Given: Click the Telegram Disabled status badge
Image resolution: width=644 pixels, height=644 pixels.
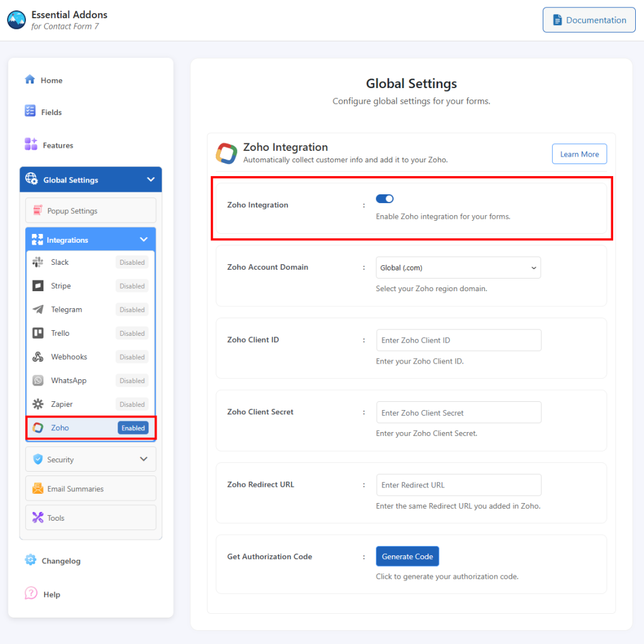Looking at the screenshot, I should pyautogui.click(x=132, y=309).
